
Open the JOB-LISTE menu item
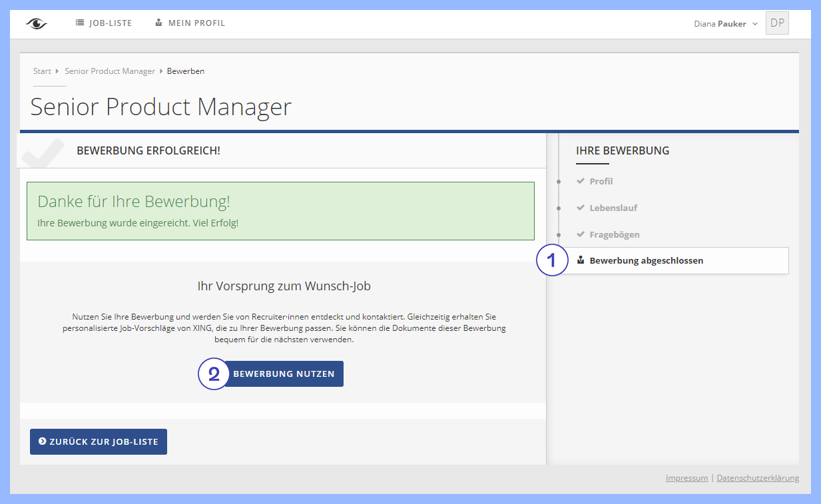pos(111,23)
